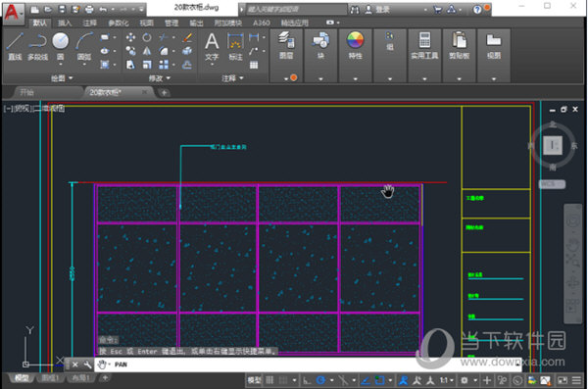The image size is (588, 389).
Task: Click the Model (模型) layout tab
Action: (22, 378)
